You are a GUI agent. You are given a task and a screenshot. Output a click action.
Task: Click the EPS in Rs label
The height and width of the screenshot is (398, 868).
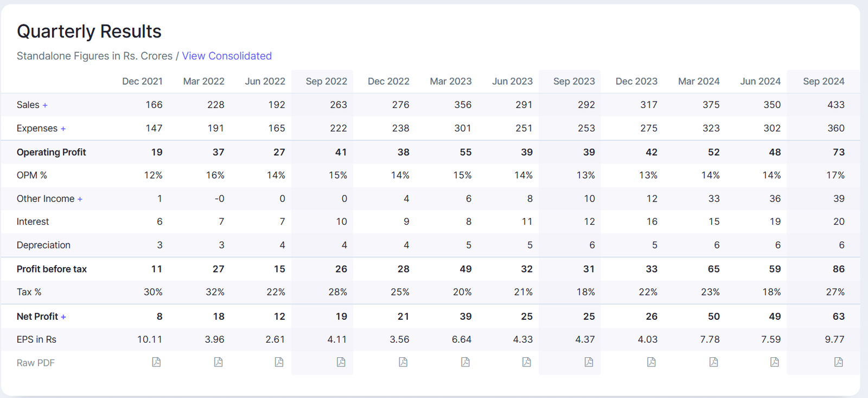pyautogui.click(x=36, y=339)
